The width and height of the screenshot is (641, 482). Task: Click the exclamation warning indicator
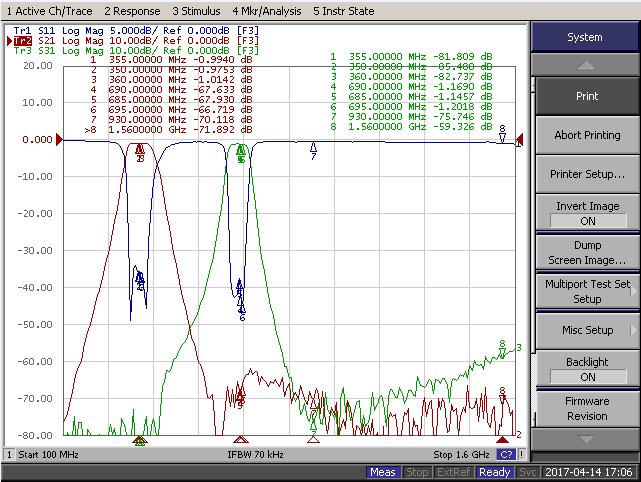522,455
